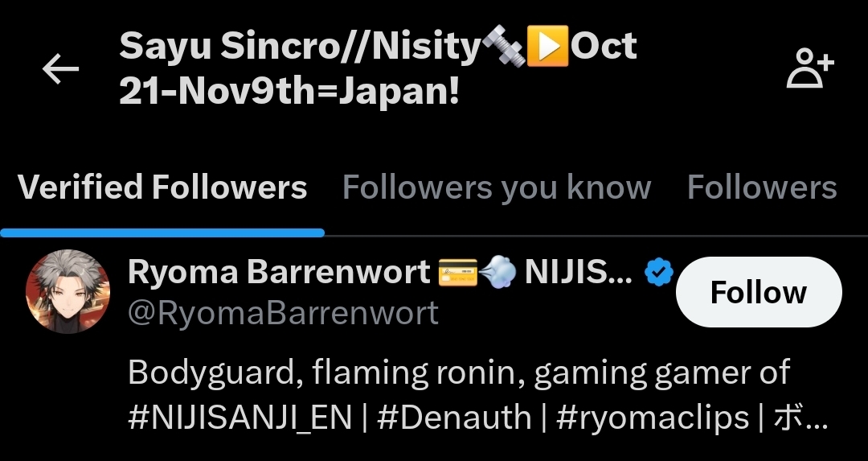This screenshot has width=868, height=461.
Task: Open the Verified Followers tab
Action: pyautogui.click(x=162, y=187)
